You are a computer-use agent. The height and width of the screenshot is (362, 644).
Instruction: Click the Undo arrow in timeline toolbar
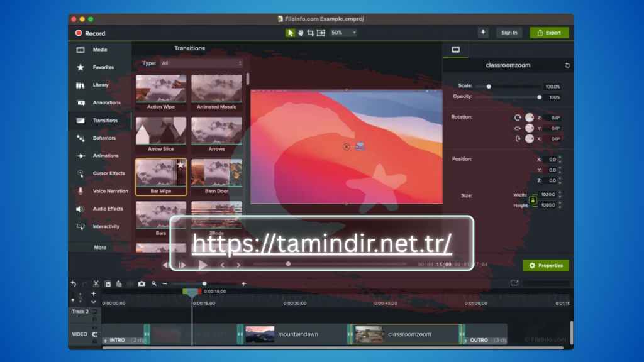click(74, 283)
